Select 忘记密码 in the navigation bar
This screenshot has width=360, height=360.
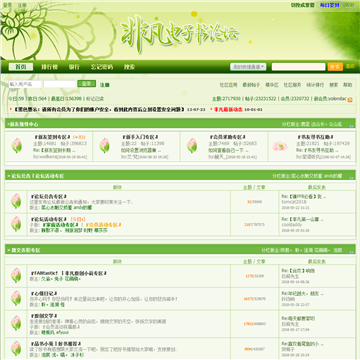pos(102,67)
